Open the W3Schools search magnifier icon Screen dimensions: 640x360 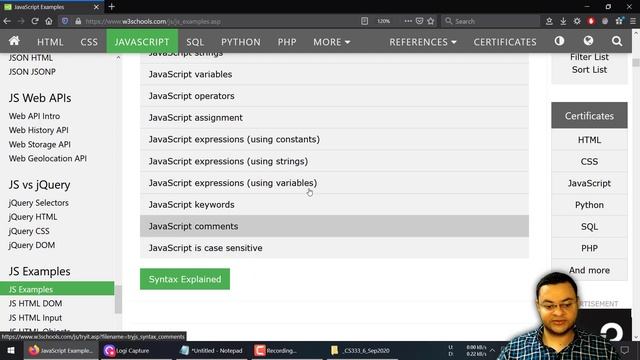click(x=617, y=41)
